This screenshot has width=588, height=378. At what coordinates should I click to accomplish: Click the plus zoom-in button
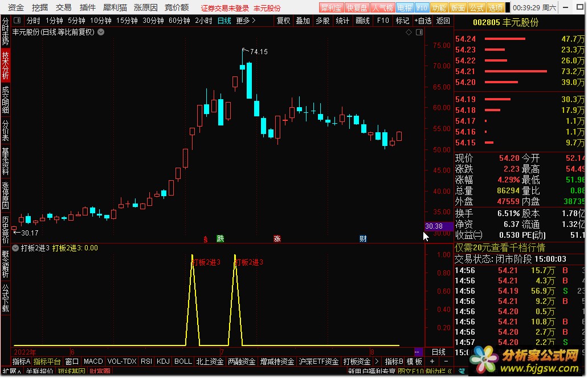point(432,361)
